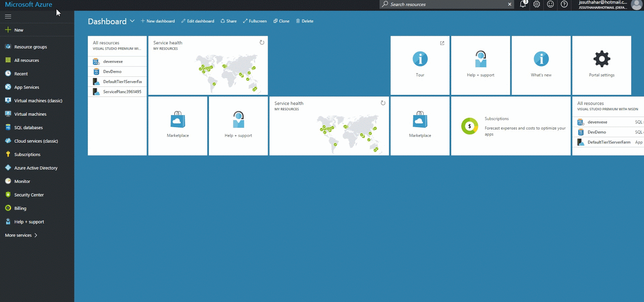
Task: Open devenvexe in right All resources tile
Action: pos(608,122)
